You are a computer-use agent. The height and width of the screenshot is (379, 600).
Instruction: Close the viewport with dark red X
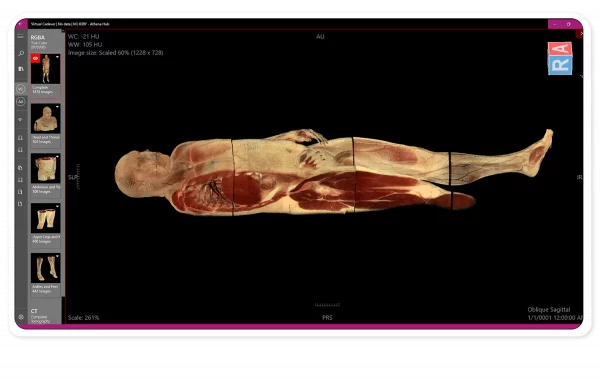coord(580,34)
